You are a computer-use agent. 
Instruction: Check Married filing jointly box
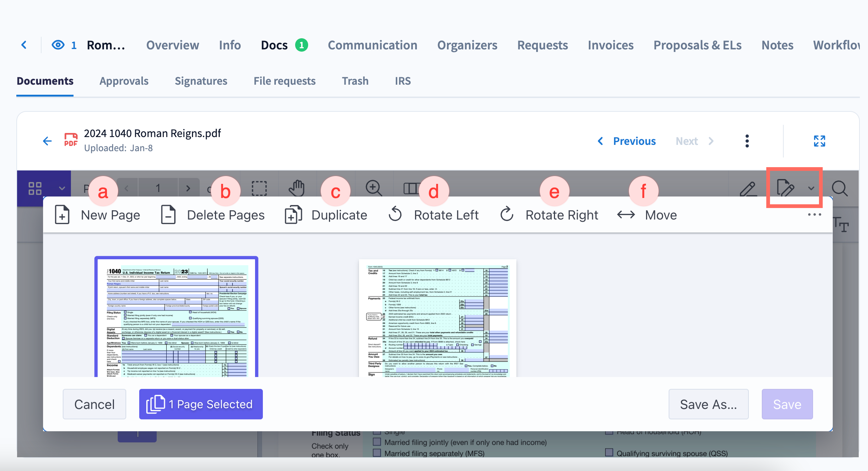pos(377,442)
